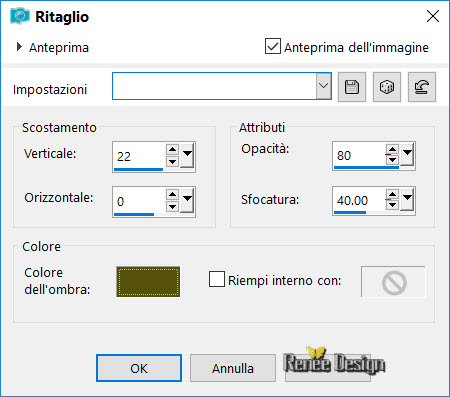Click the reset to default arrow icon

(x=422, y=87)
